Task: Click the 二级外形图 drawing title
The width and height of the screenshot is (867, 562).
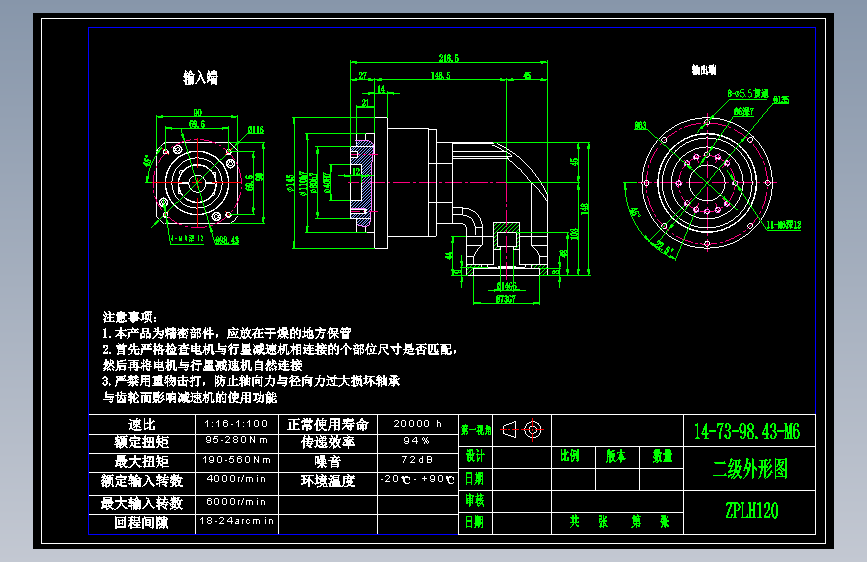Action: click(750, 469)
